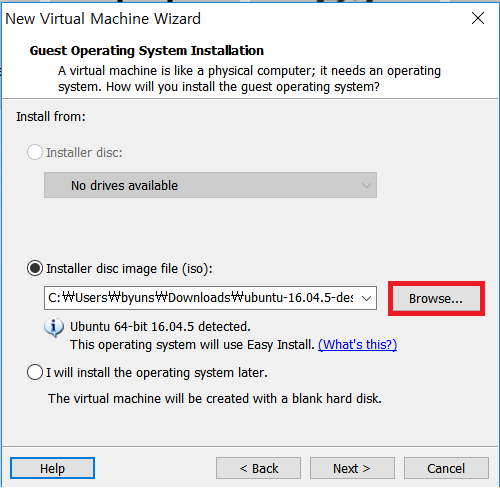Go back with the < Back button

coord(258,468)
